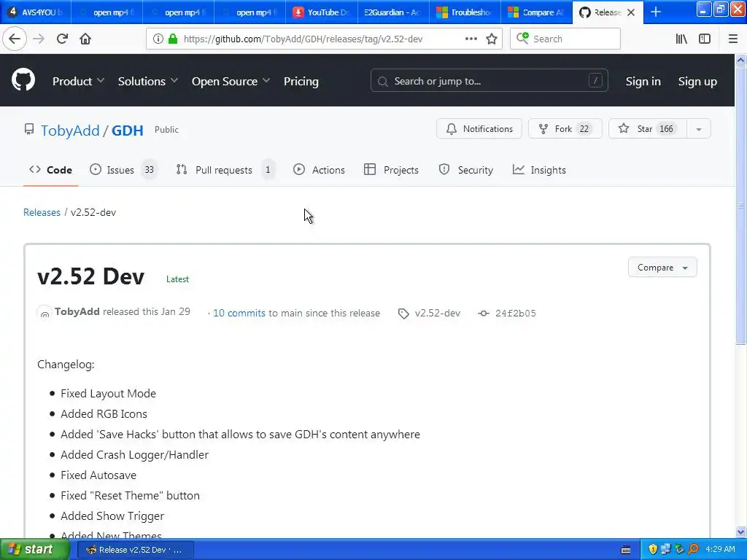Click the 'Fixed Layout Mode' changelog entry
Screen dimensions: 747x560
coord(108,393)
